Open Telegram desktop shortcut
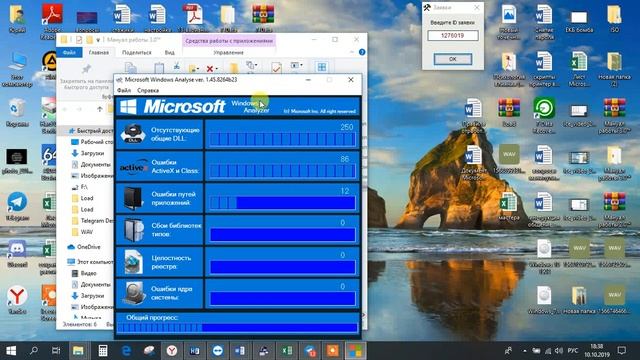Viewport: 640px width, 360px height. 17,206
